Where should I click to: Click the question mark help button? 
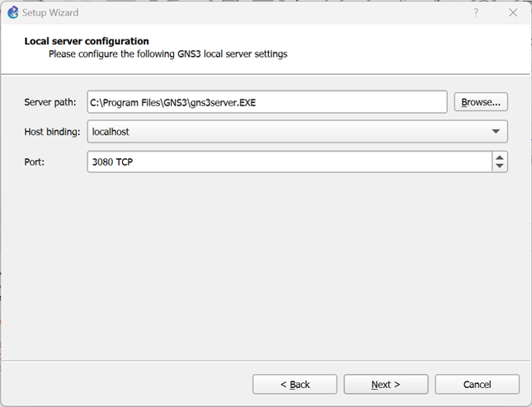[476, 13]
